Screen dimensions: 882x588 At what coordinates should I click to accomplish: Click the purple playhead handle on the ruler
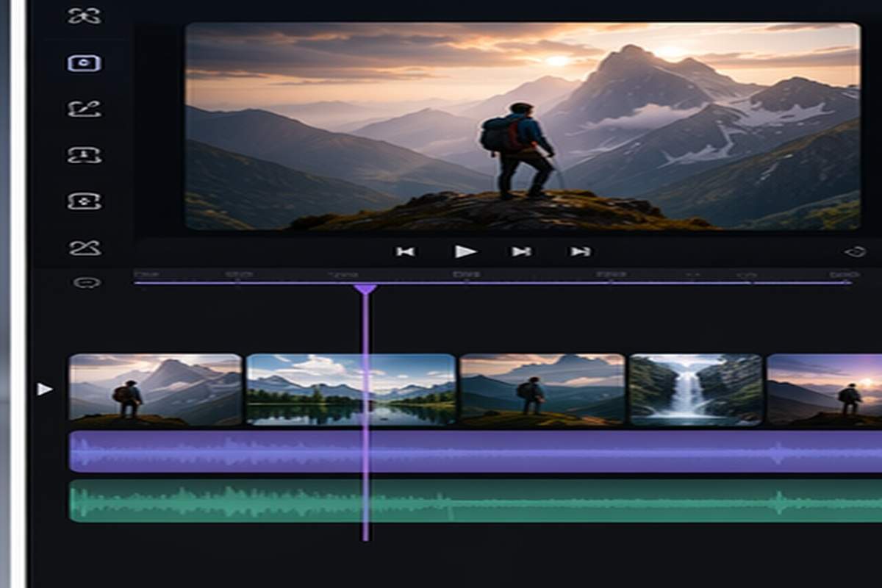pyautogui.click(x=365, y=290)
